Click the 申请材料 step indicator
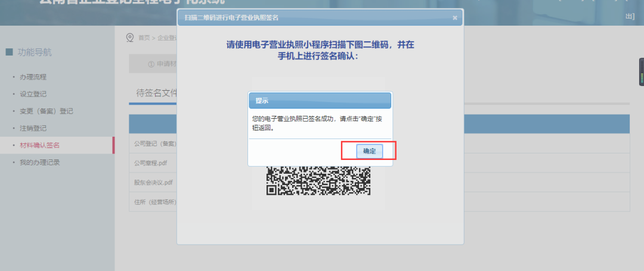This screenshot has width=644, height=271. 163,64
